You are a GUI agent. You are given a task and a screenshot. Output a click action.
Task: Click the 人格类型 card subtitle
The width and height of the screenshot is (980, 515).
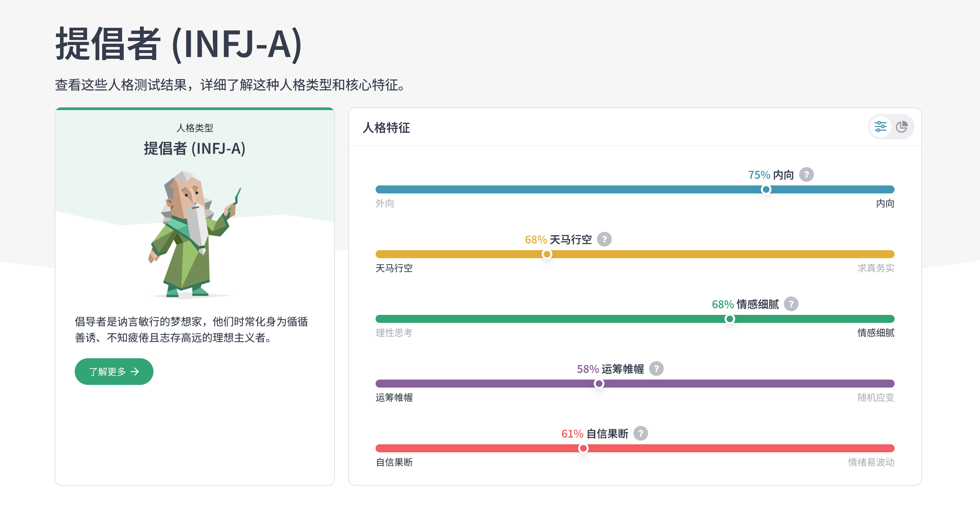pos(195,128)
